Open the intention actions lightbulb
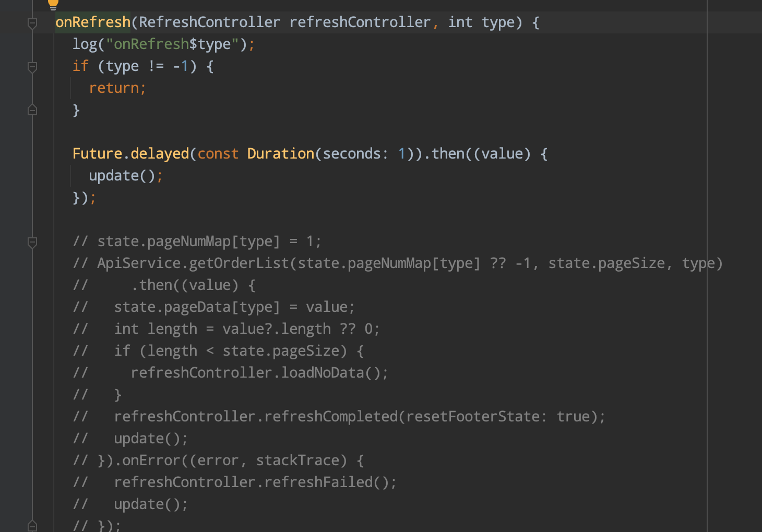Image resolution: width=762 pixels, height=532 pixels. coord(53,5)
